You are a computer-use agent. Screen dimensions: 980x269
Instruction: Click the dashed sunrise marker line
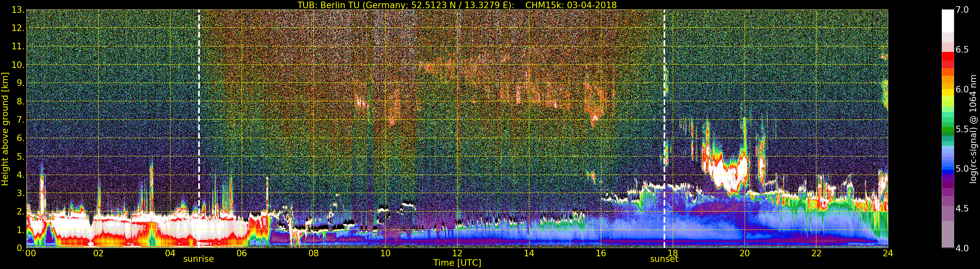point(199,129)
